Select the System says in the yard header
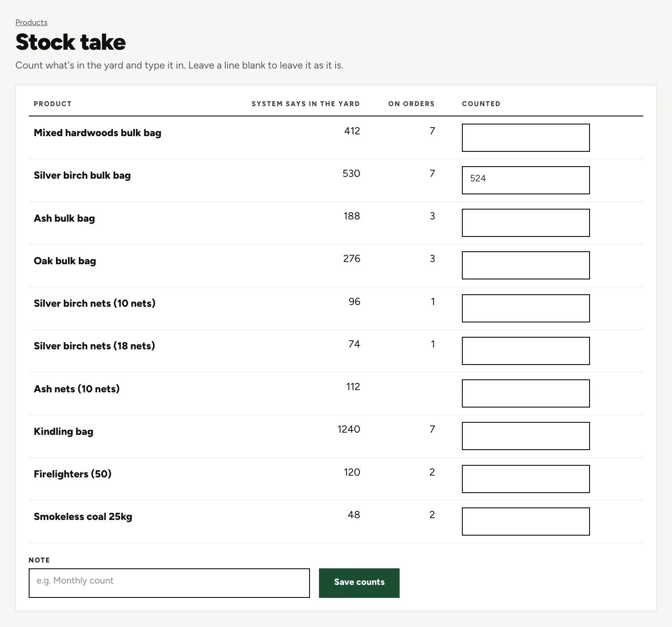The image size is (672, 627). click(x=306, y=104)
